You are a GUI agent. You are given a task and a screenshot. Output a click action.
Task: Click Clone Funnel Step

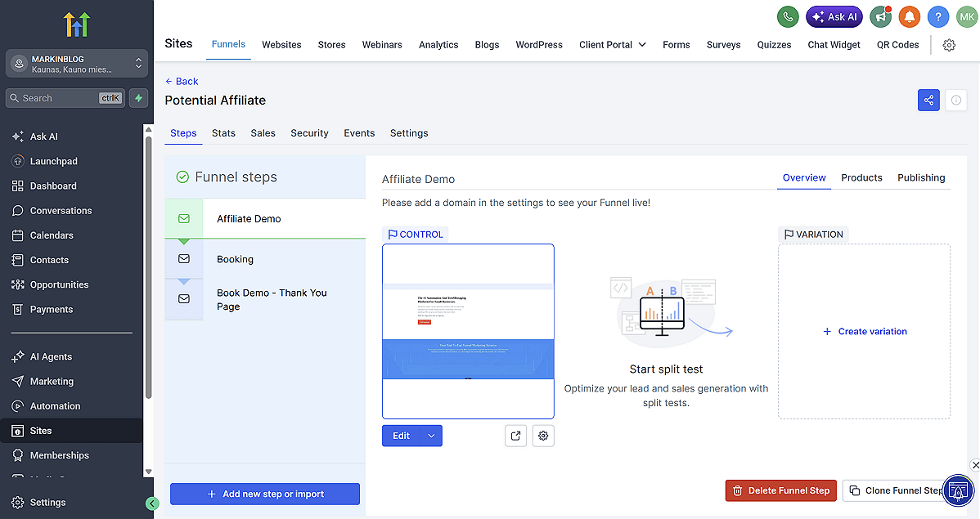pos(895,491)
